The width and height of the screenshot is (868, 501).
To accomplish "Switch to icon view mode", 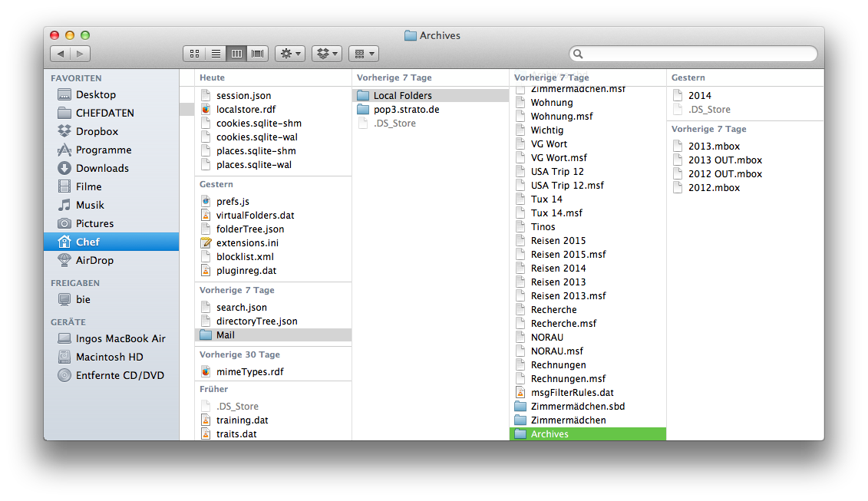I will click(x=194, y=54).
